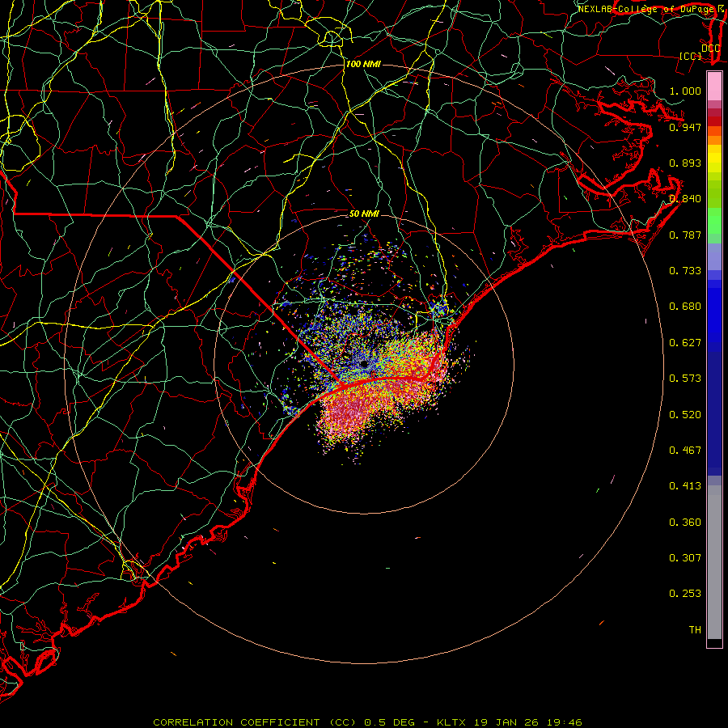
Task: Select the 0.520 scale value
Action: click(x=685, y=415)
